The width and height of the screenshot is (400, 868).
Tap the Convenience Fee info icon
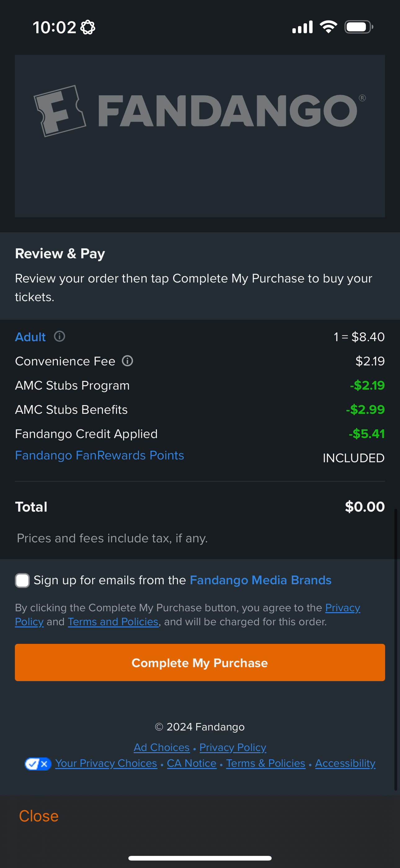[127, 361]
